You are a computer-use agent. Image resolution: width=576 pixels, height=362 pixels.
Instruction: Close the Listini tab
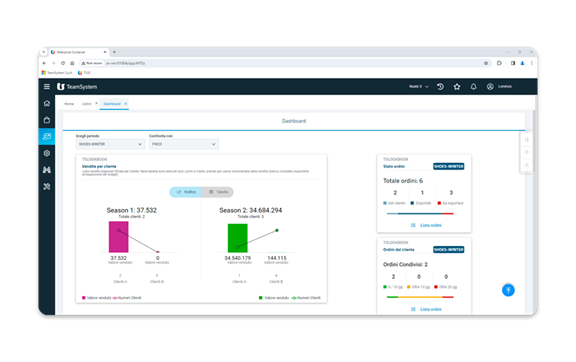pos(97,103)
